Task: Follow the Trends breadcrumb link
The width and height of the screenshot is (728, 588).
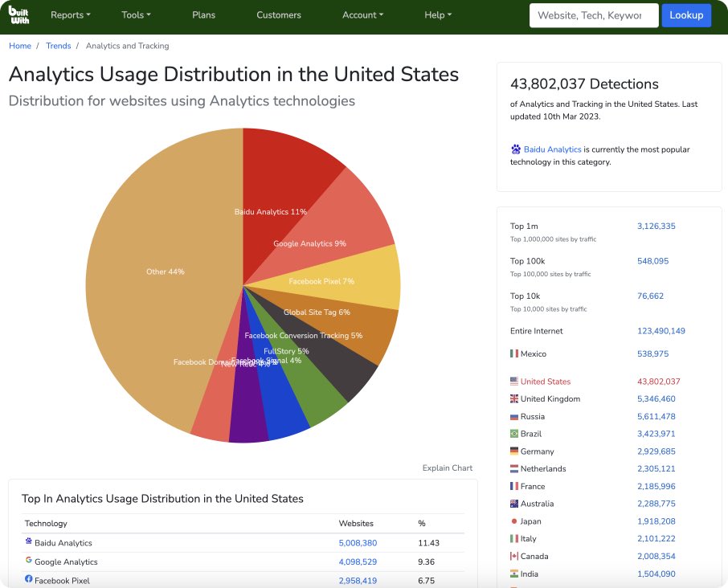Action: click(x=59, y=46)
